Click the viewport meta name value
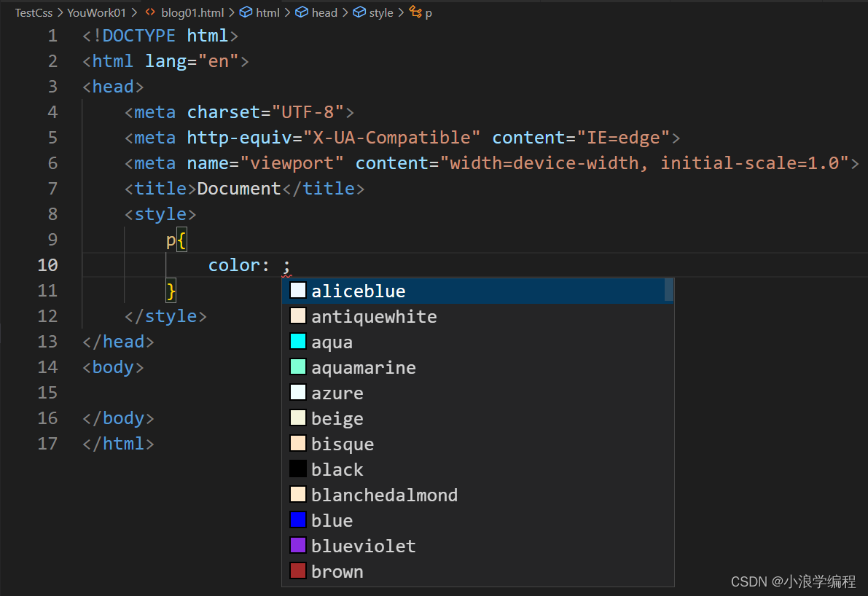The width and height of the screenshot is (868, 596). tap(292, 163)
